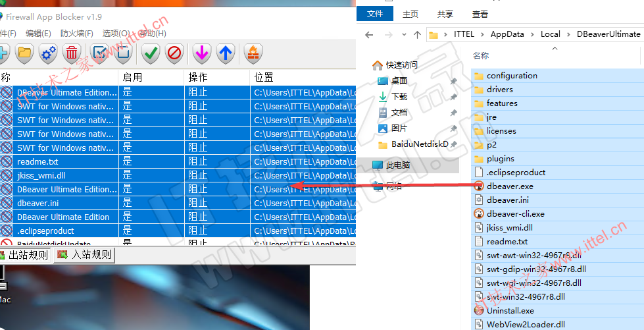Expand chevron between ITTEL and AppData
This screenshot has width=644, height=330.
tap(483, 34)
